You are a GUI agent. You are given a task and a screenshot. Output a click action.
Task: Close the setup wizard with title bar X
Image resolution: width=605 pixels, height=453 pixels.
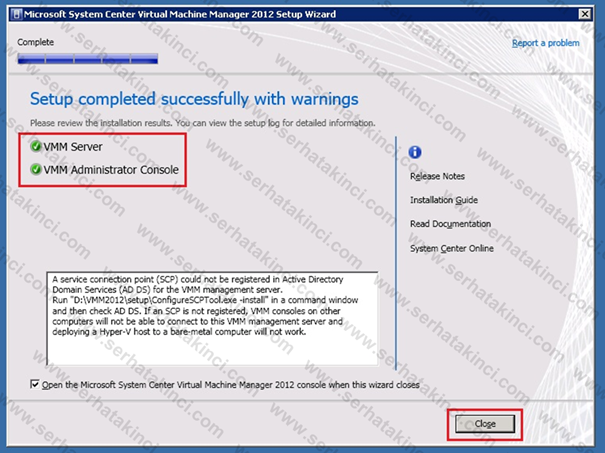click(585, 14)
